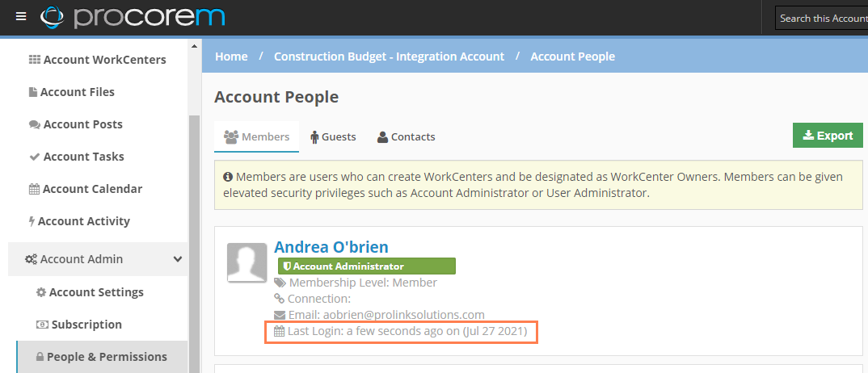
Task: Click the Account Activity lightning icon
Action: (32, 221)
